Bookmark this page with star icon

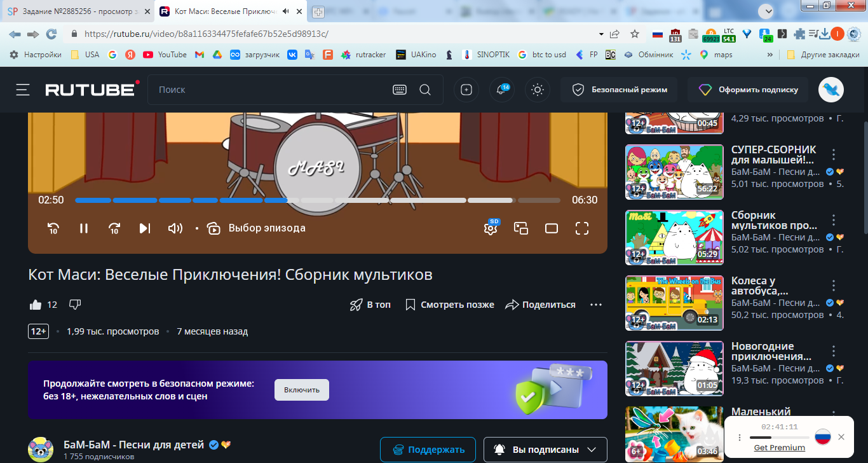point(634,34)
